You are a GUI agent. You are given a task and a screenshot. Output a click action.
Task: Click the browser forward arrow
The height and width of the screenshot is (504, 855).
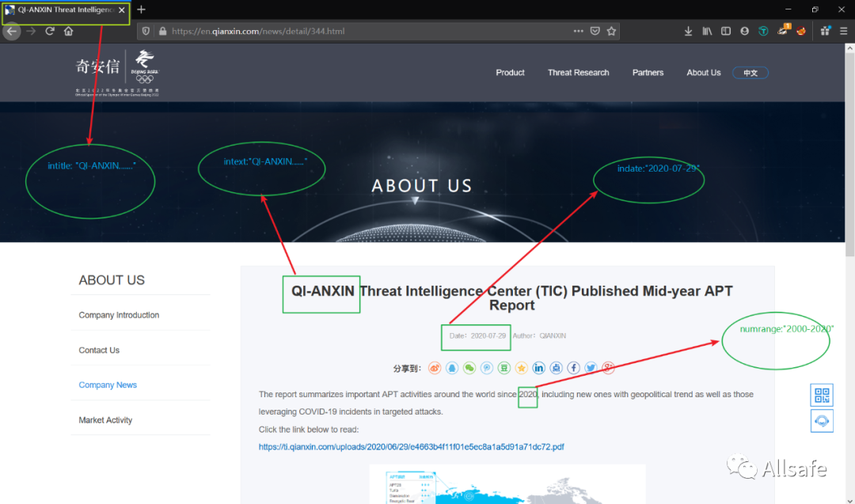[x=31, y=31]
